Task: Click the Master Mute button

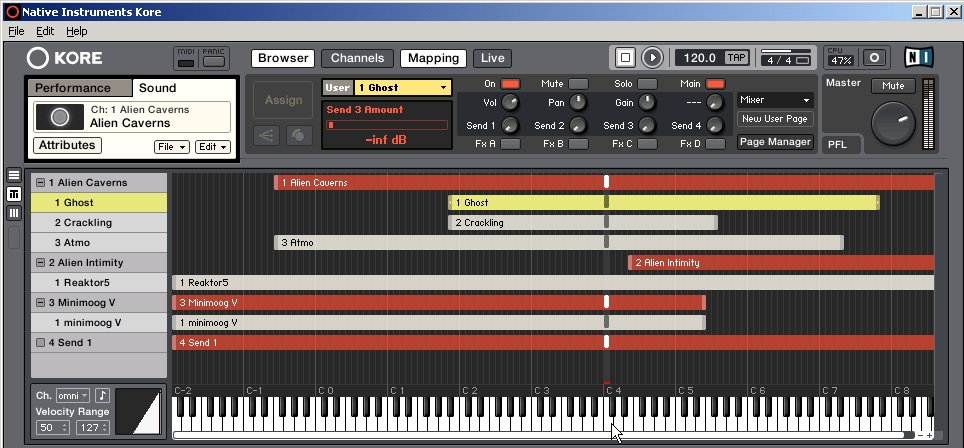Action: coord(893,85)
